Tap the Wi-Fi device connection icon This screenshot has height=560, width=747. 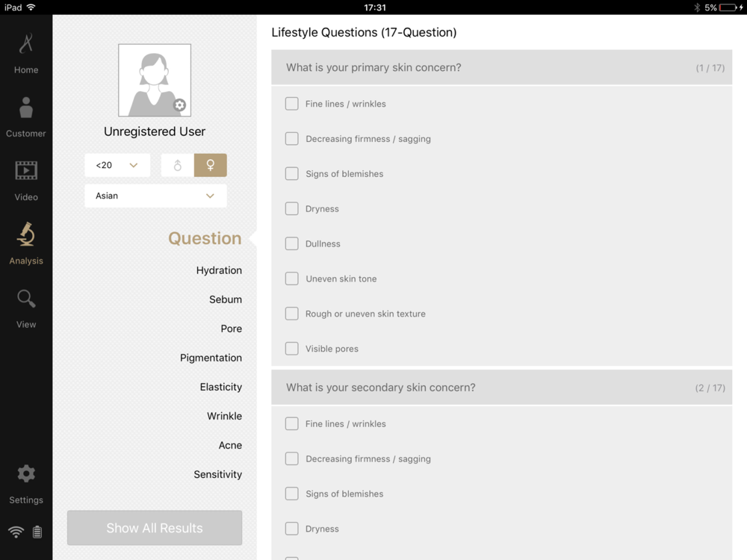pos(16,532)
